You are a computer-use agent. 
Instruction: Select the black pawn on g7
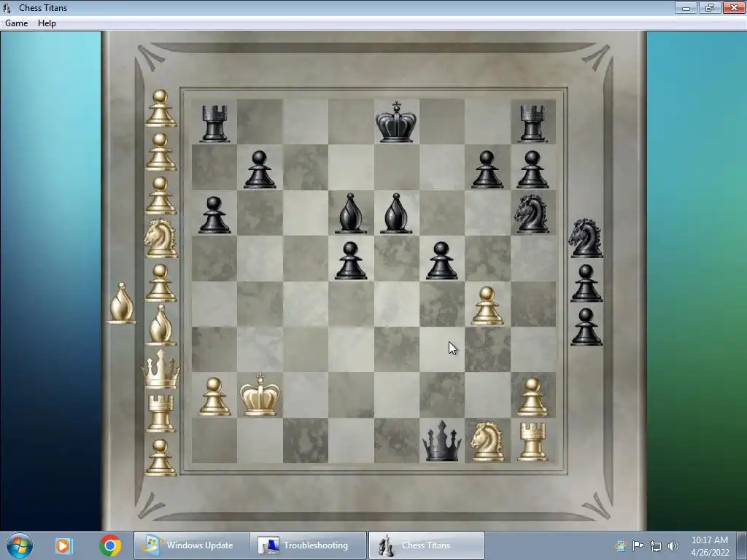click(487, 169)
